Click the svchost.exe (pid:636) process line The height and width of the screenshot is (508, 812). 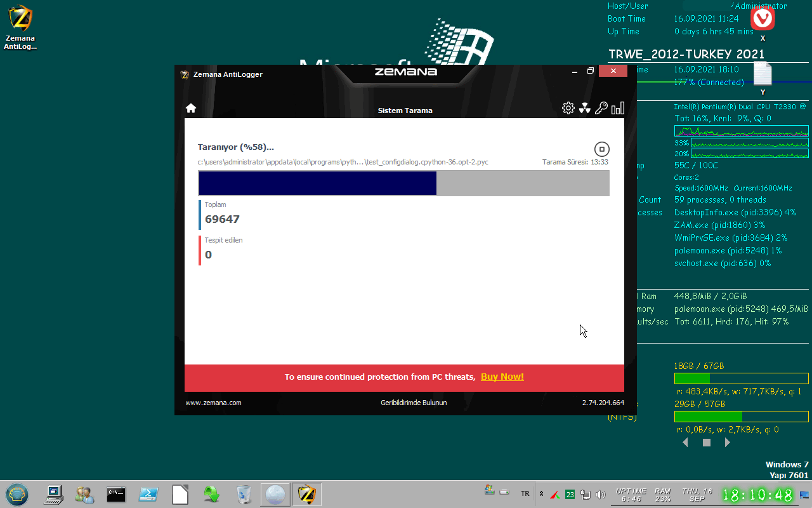pos(723,263)
